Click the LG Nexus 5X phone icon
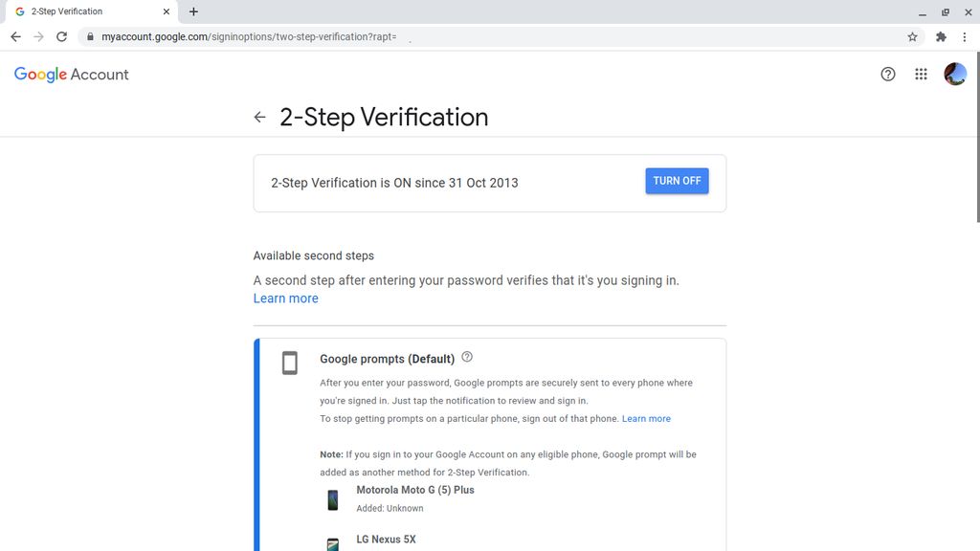The width and height of the screenshot is (980, 551). pyautogui.click(x=332, y=542)
